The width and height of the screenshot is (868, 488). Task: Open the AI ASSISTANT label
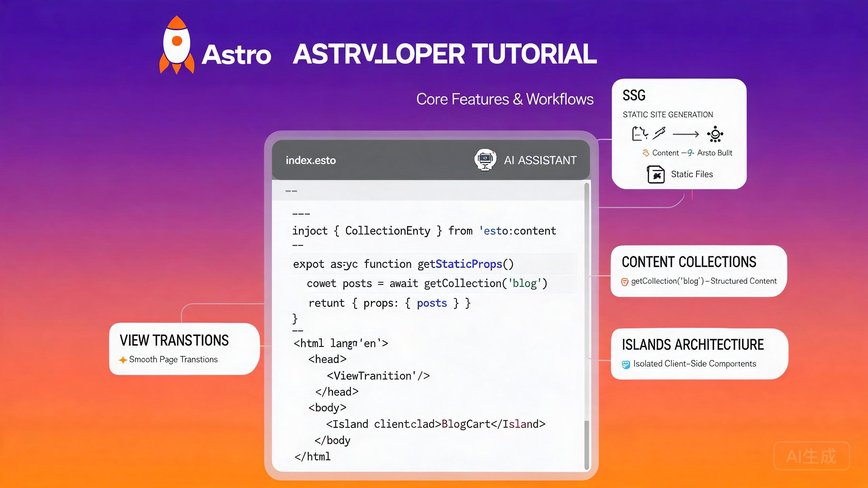pos(540,160)
